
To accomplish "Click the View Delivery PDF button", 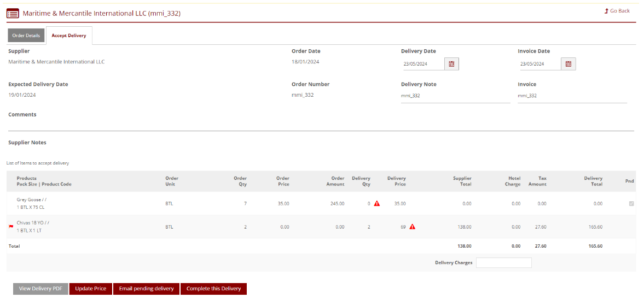I will (40, 289).
